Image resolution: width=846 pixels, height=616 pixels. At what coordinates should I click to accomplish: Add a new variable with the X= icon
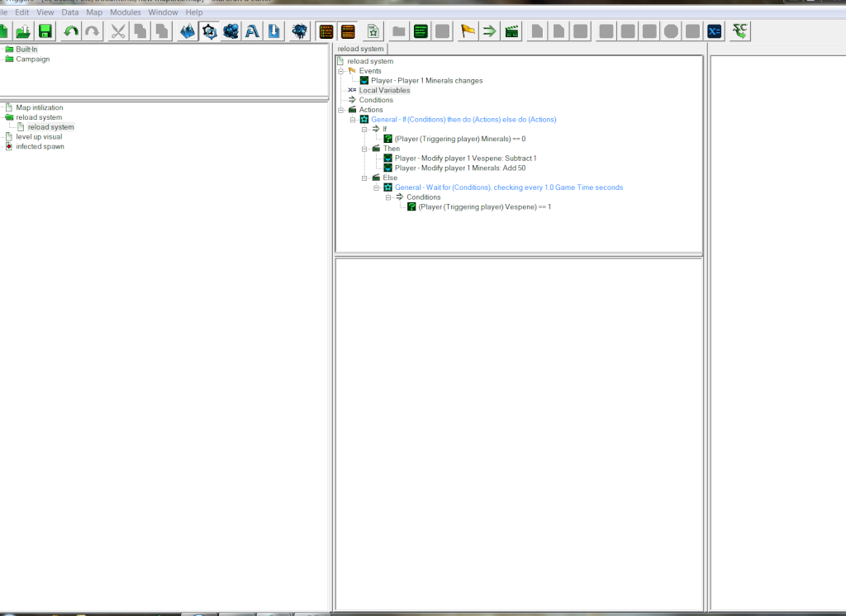(x=715, y=31)
